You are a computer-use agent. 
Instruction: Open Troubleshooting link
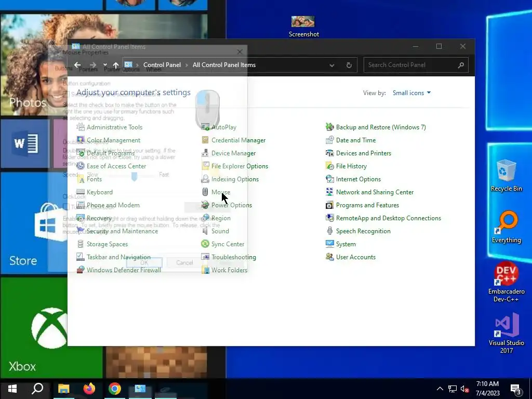[233, 257]
